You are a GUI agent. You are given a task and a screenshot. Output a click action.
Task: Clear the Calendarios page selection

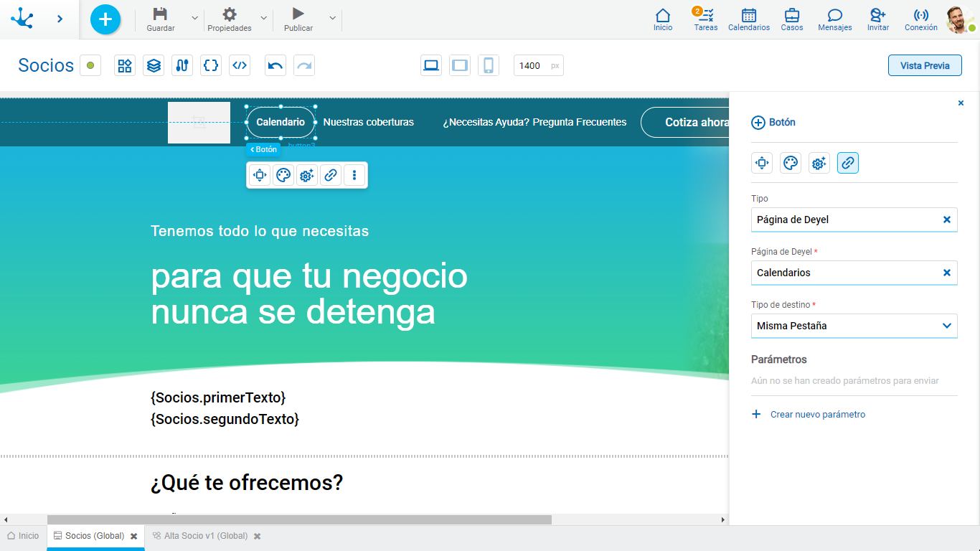[x=947, y=273]
